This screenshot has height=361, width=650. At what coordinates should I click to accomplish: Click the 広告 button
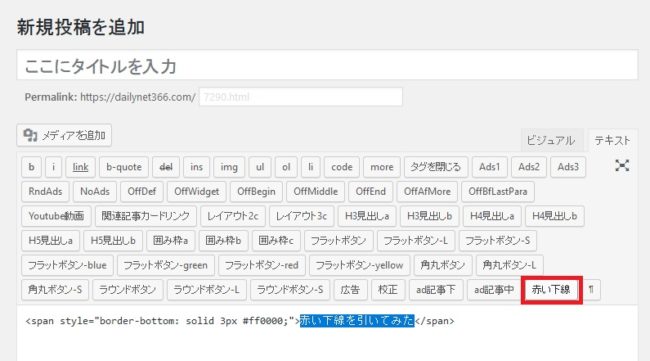coord(350,289)
